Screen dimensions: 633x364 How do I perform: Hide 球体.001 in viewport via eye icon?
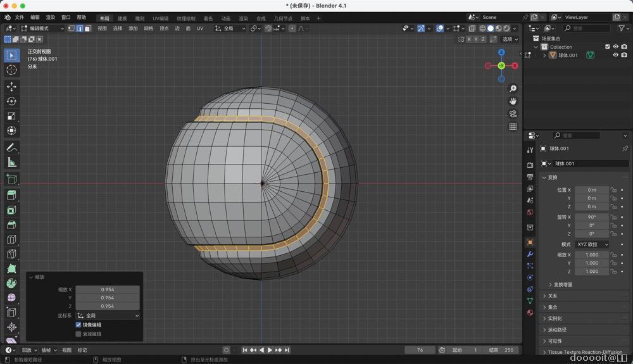[615, 55]
